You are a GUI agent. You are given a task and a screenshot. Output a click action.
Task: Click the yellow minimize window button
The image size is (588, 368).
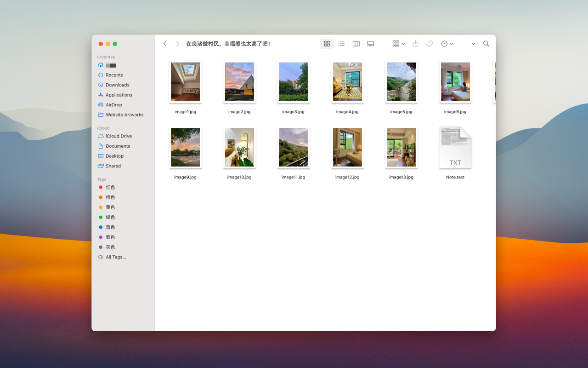(x=108, y=44)
